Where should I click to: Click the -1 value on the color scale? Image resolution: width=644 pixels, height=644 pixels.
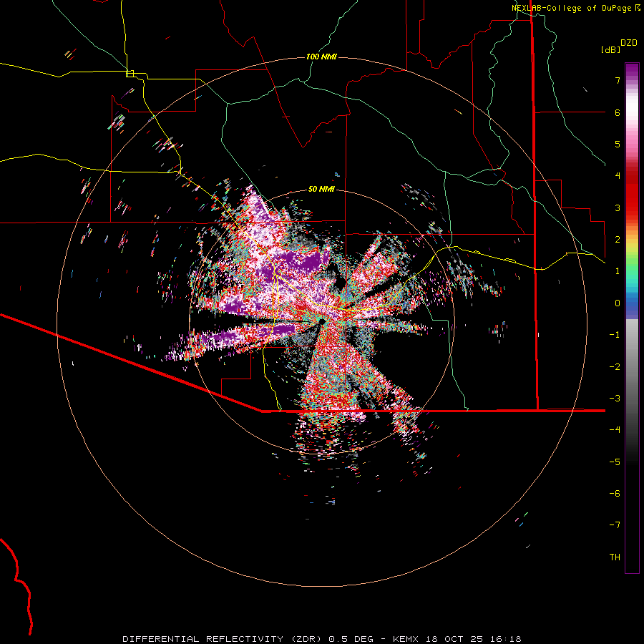tap(615, 335)
